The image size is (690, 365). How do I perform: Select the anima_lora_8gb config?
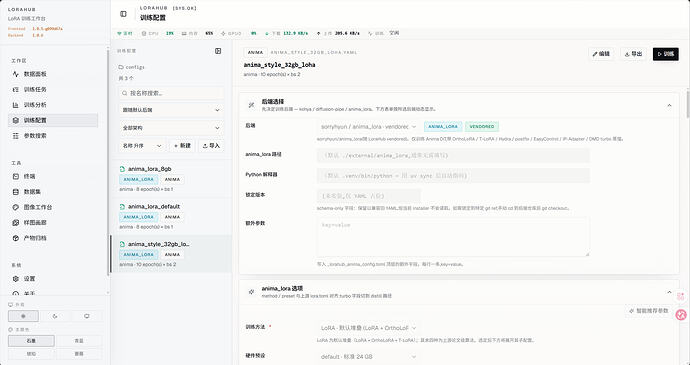tap(171, 179)
